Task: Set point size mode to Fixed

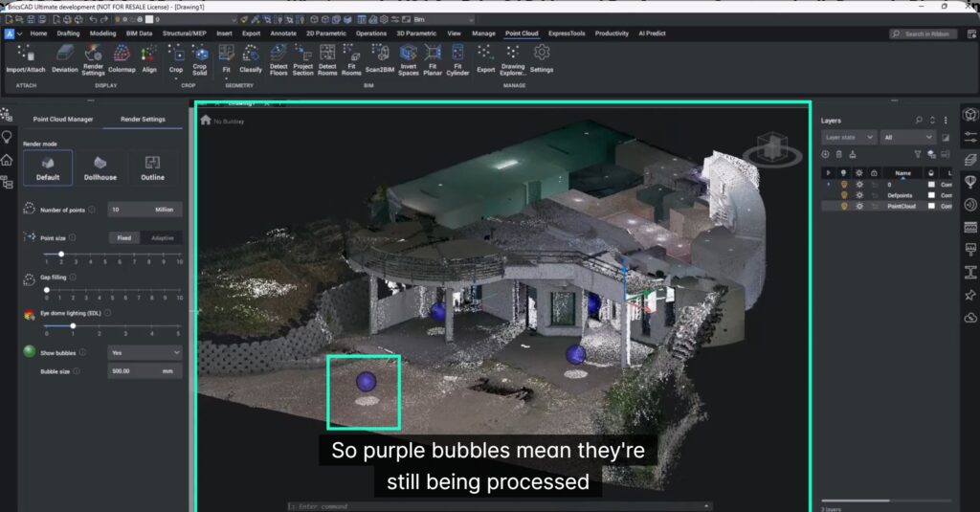Action: pos(123,238)
